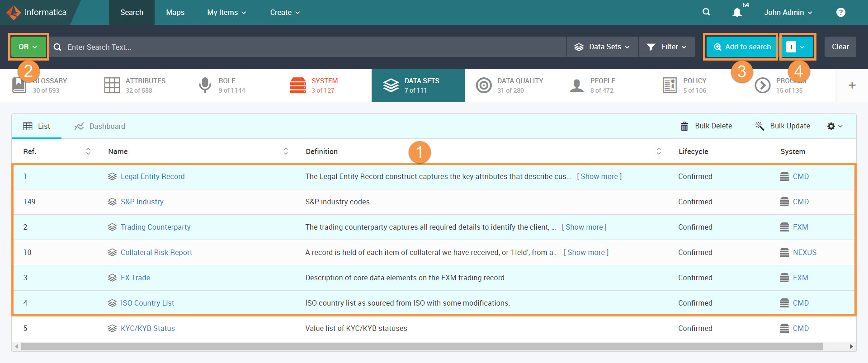Open the Create menu
Screen dimensions: 868x363
(285, 12)
